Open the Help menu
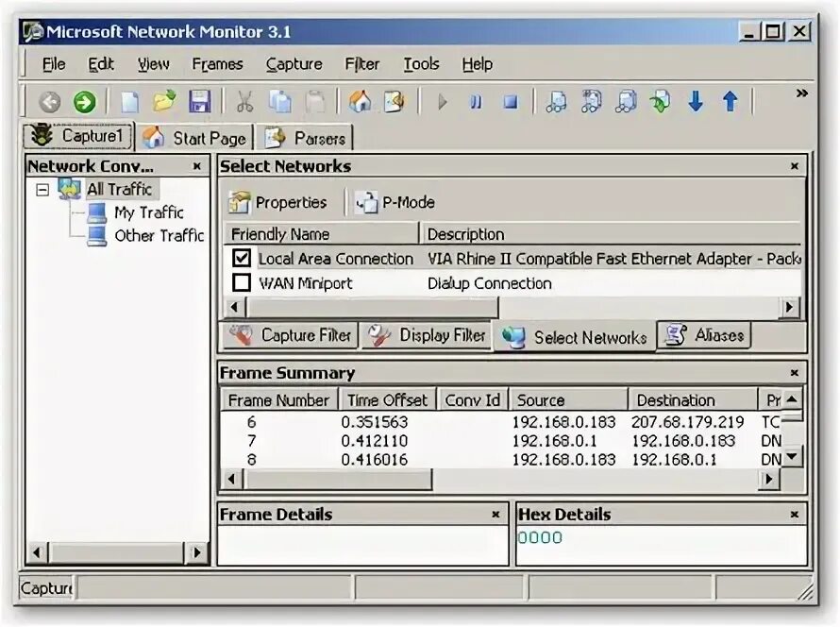Screen dimensions: 840x627 click(478, 64)
